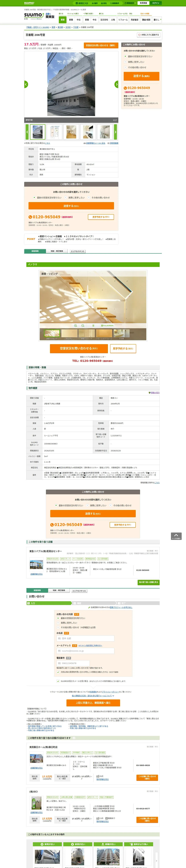Zoom in on the panorama viewer
186x868 pixels.
(76, 325)
